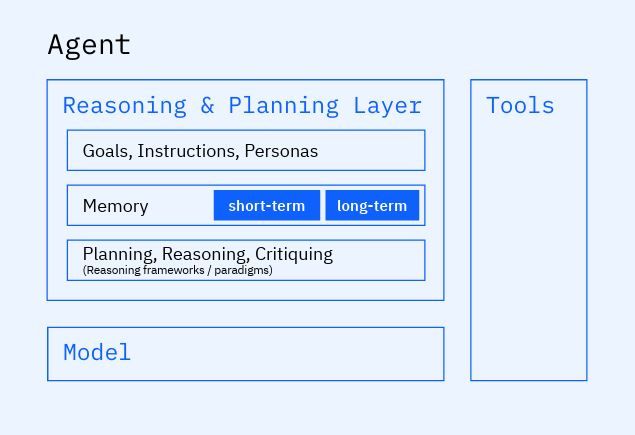Click the word "Goals"
Viewport: 635px width, 435px height.
[x=105, y=151]
